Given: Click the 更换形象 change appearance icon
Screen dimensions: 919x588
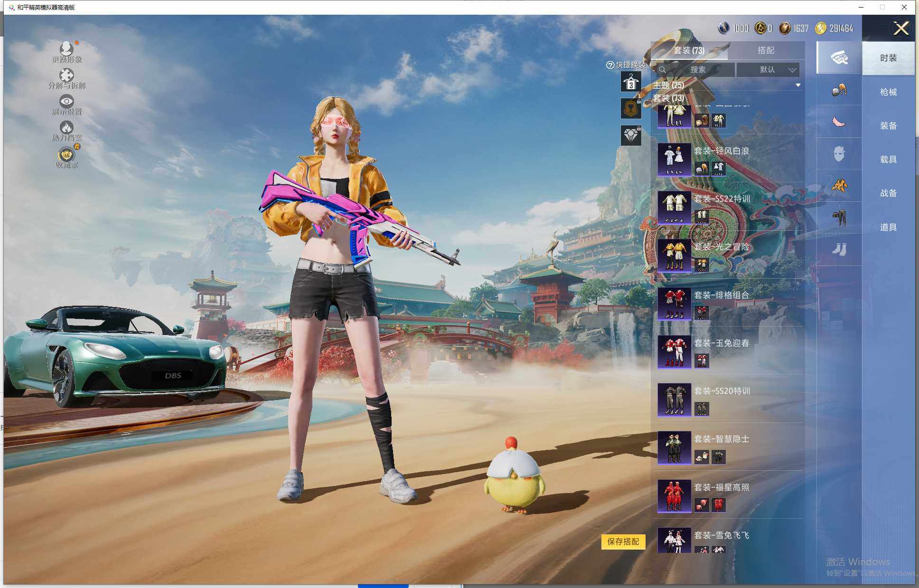Looking at the screenshot, I should [x=66, y=49].
